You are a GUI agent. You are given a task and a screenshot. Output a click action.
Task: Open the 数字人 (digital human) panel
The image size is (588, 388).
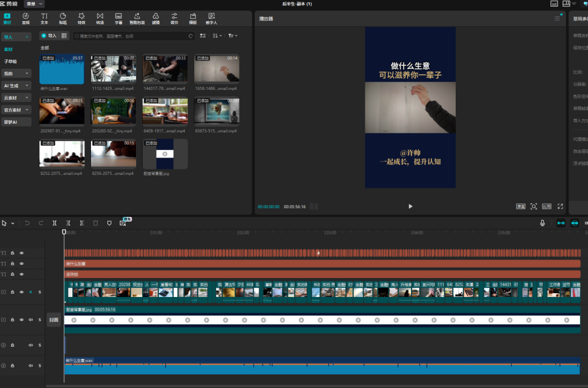(x=211, y=19)
